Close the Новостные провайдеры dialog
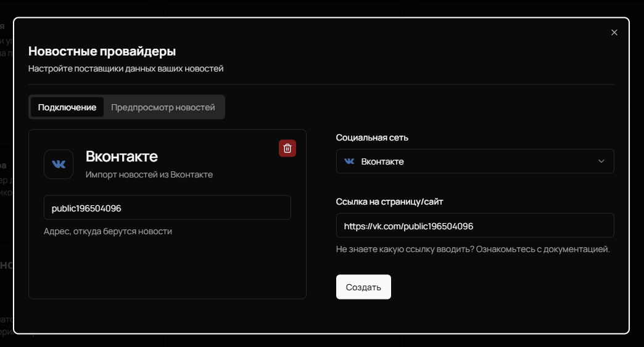The width and height of the screenshot is (644, 347). (x=614, y=33)
